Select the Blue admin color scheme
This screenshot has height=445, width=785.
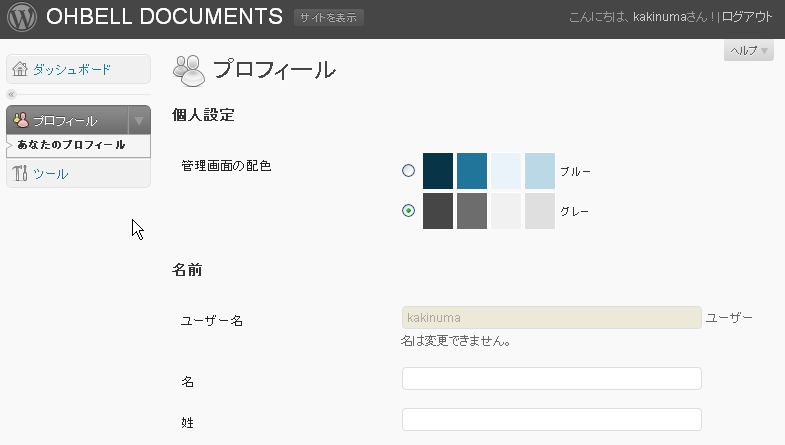click(x=408, y=171)
